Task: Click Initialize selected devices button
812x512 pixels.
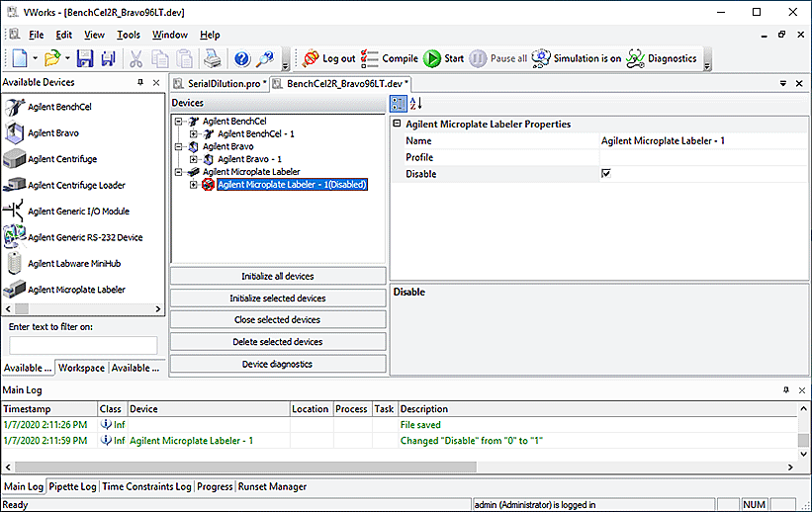Action: (x=278, y=299)
